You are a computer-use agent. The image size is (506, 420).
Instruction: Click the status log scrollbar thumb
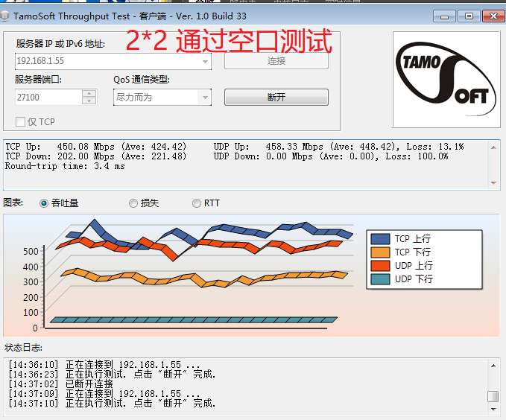point(493,396)
